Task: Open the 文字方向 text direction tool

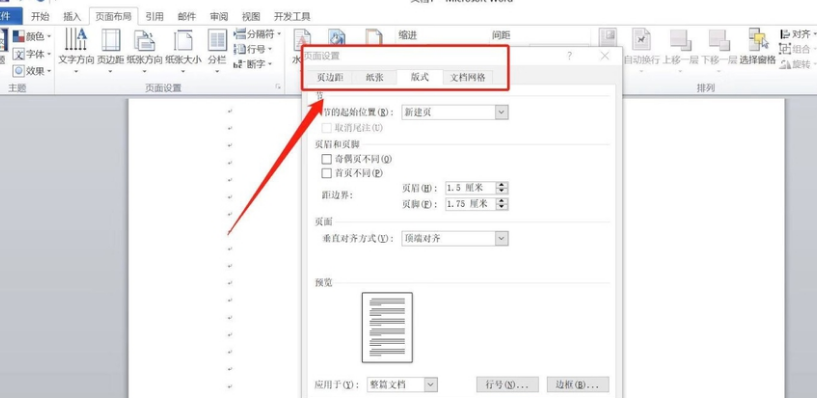Action: coord(76,51)
